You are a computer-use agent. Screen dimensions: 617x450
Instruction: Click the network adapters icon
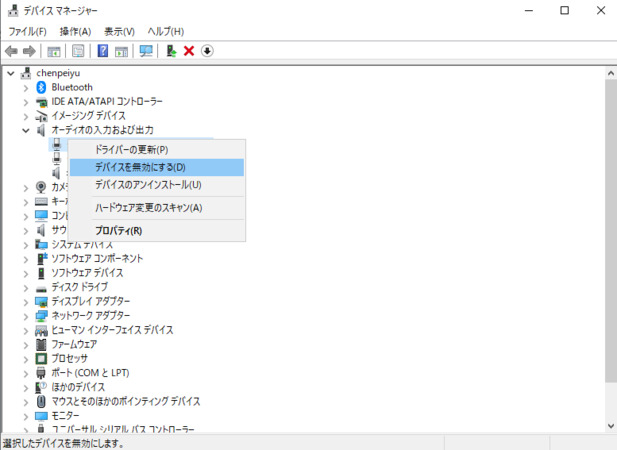pos(41,316)
